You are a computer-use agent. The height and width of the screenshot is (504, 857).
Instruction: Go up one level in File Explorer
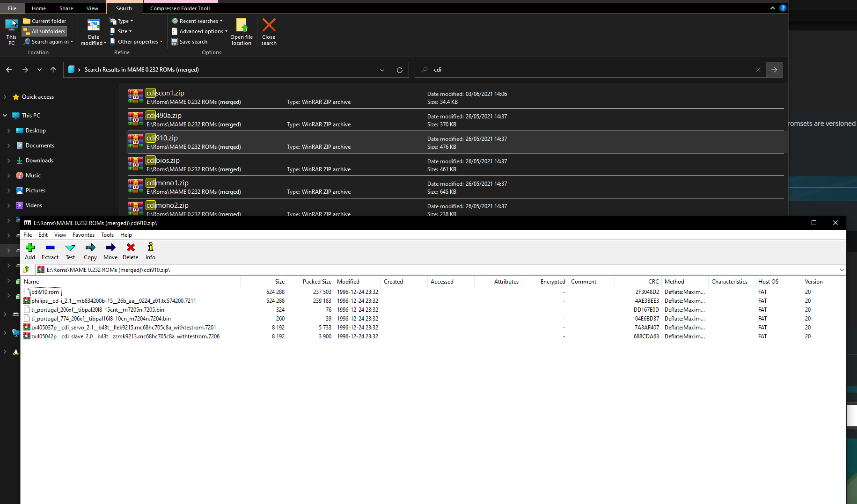(53, 70)
